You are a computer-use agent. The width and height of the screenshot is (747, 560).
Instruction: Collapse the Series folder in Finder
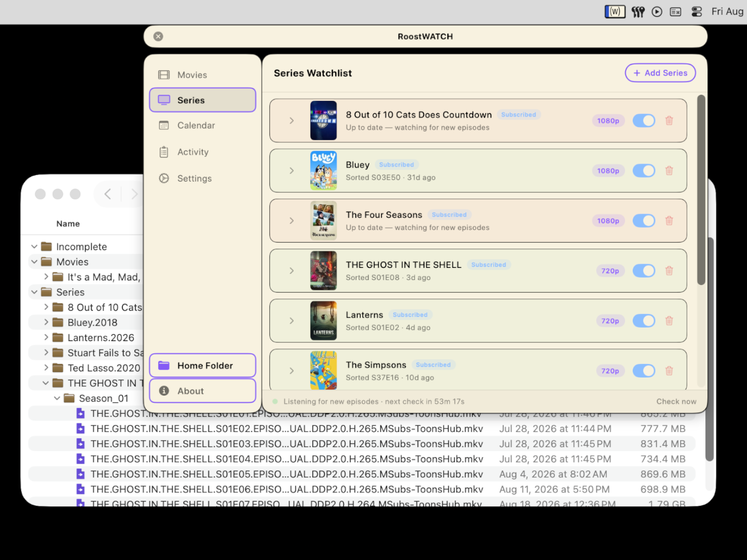coord(34,292)
